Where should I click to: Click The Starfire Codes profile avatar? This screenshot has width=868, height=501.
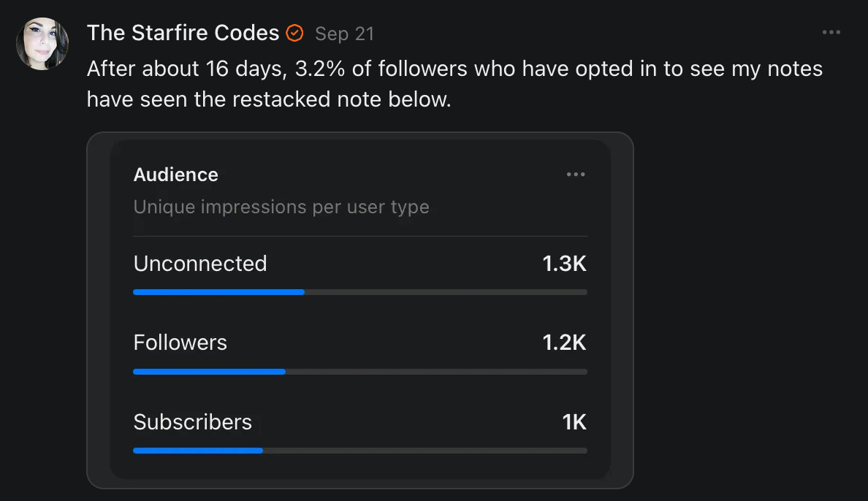point(42,44)
